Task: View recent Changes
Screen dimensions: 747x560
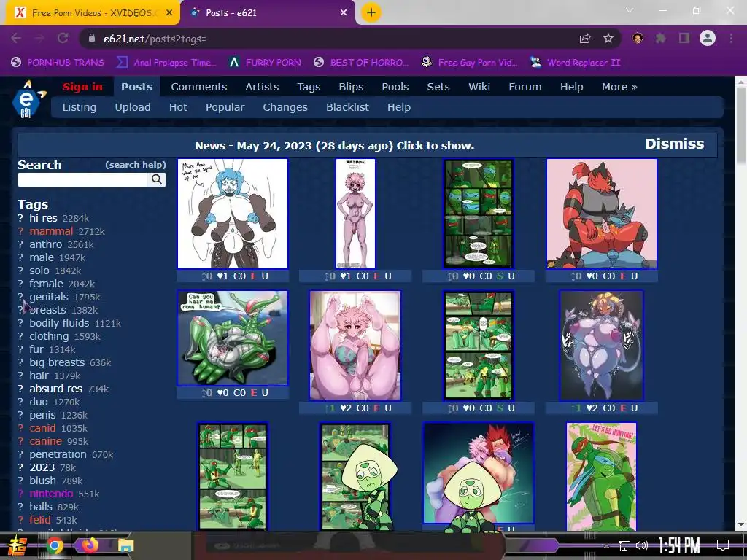Action: pyautogui.click(x=285, y=107)
